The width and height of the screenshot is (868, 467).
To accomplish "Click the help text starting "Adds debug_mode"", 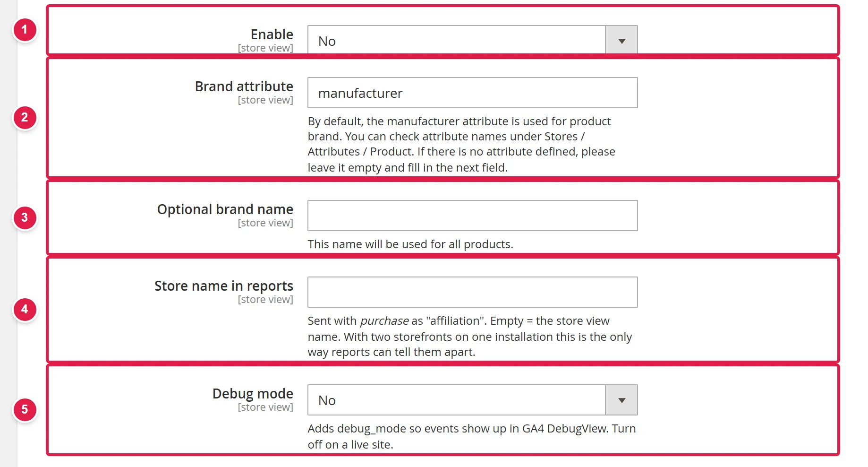I will coord(472,436).
